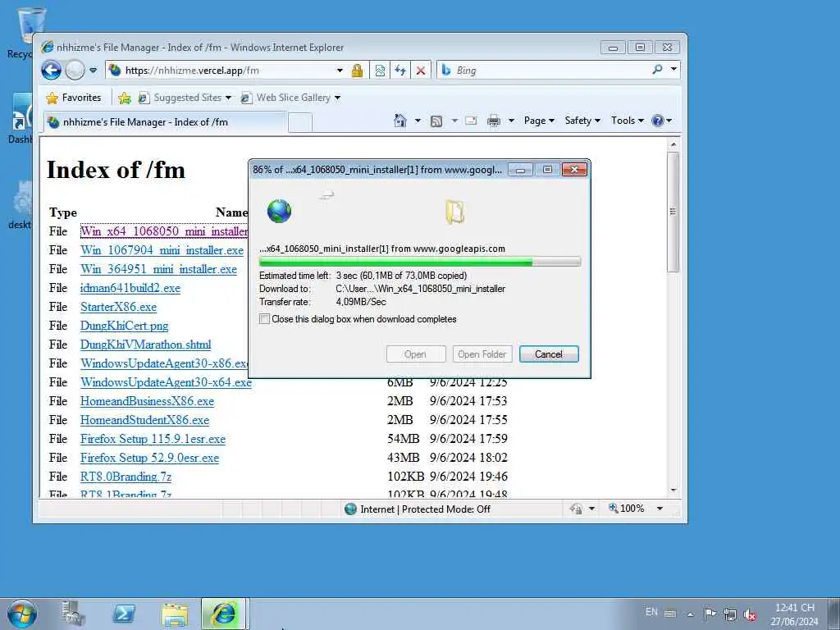Click the Feeds RSS icon
Screen dimensions: 840x630
click(436, 121)
